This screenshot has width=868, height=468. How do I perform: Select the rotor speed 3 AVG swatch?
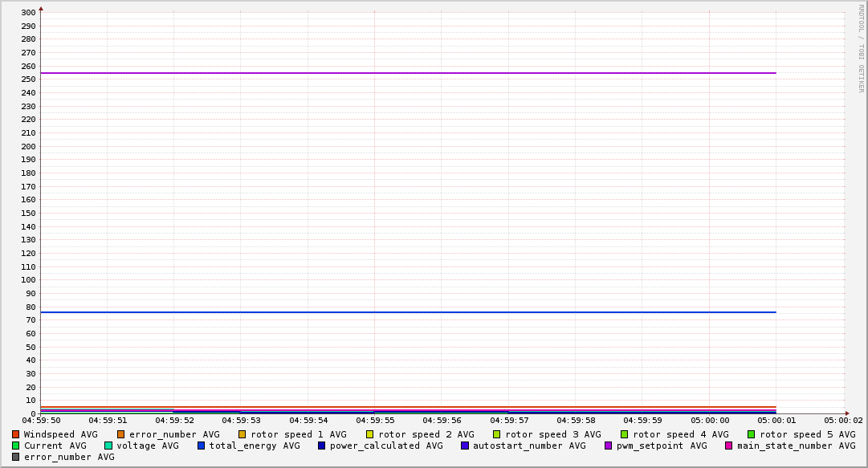click(496, 434)
